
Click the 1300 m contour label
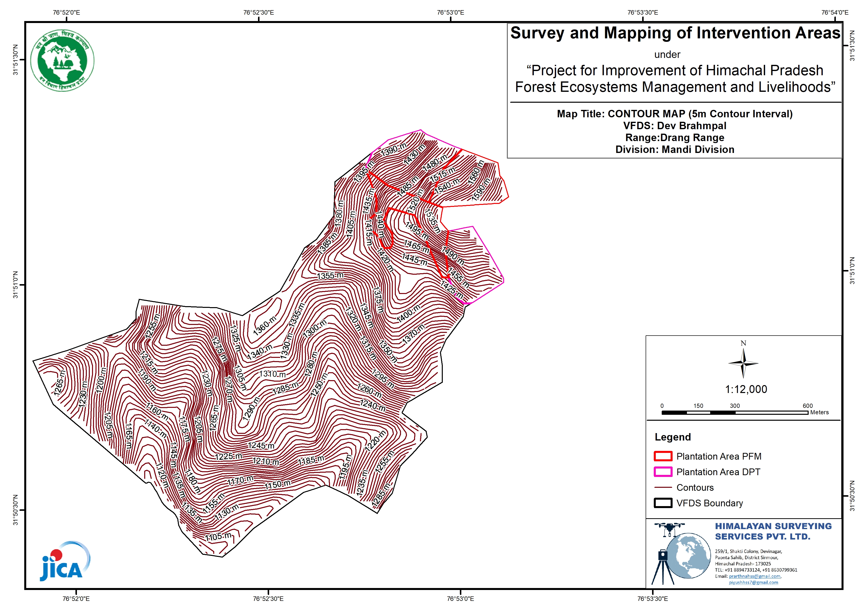(x=315, y=329)
